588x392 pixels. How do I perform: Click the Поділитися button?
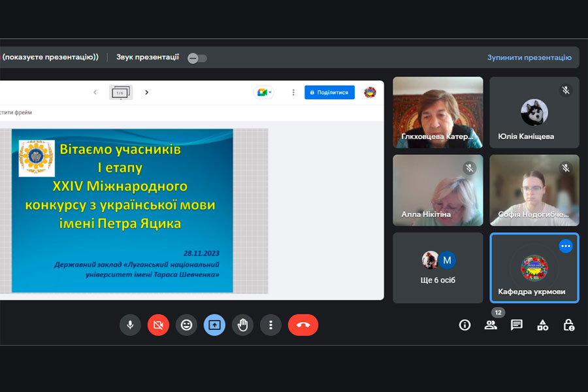329,92
